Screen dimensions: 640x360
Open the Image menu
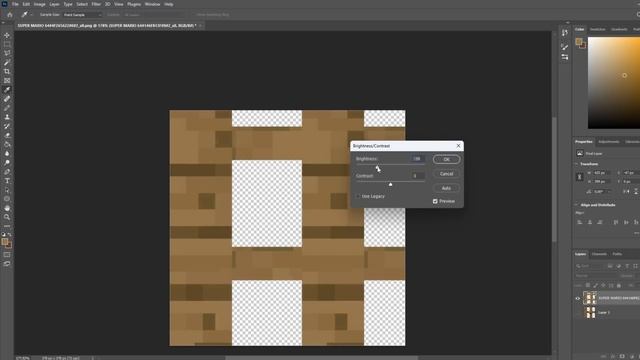(39, 4)
